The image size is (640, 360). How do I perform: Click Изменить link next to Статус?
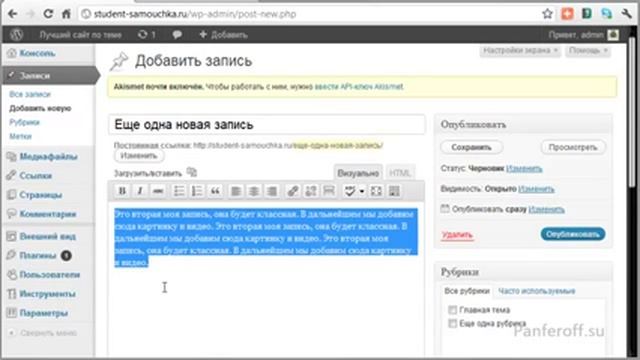[x=524, y=169]
